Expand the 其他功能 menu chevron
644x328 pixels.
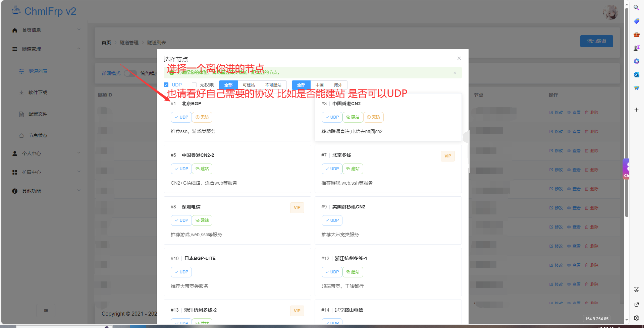[x=79, y=190]
